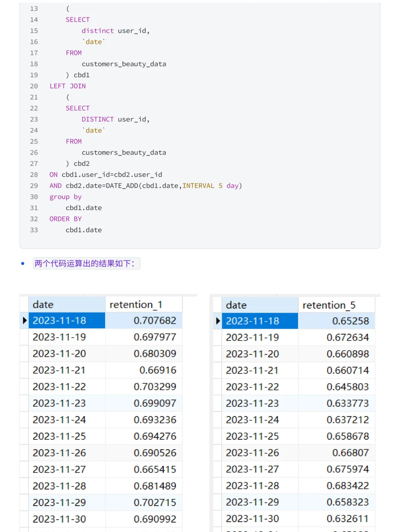
Task: Click the retention_1 column header
Action: 144,304
